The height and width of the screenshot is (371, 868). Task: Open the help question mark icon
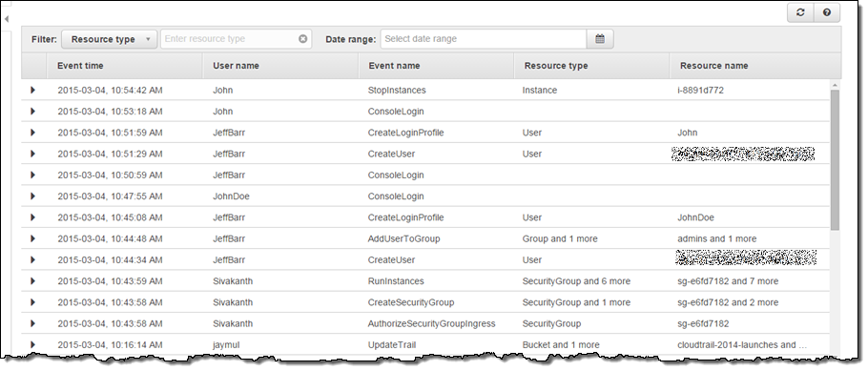click(x=827, y=12)
